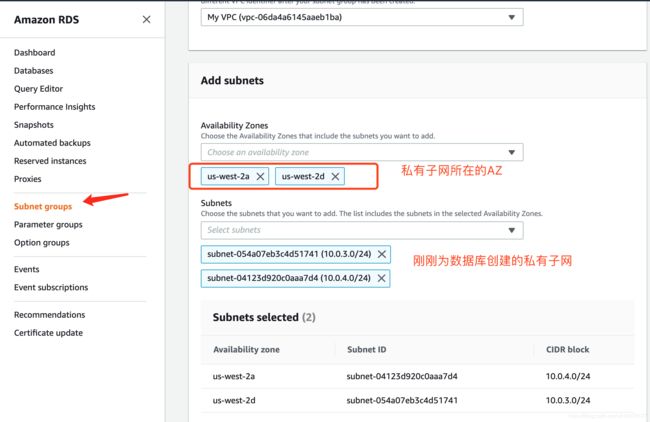650x422 pixels.
Task: Open Proxies in the sidebar
Action: click(28, 179)
